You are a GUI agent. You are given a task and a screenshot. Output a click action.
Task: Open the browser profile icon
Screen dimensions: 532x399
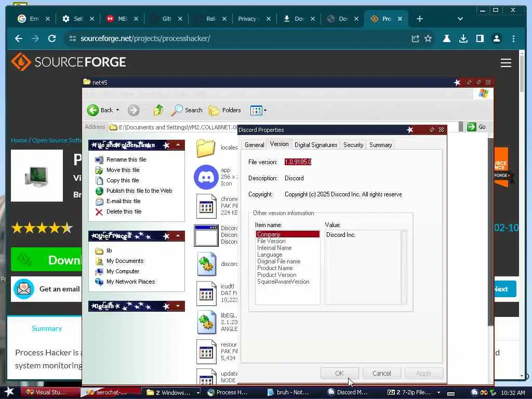(x=496, y=38)
